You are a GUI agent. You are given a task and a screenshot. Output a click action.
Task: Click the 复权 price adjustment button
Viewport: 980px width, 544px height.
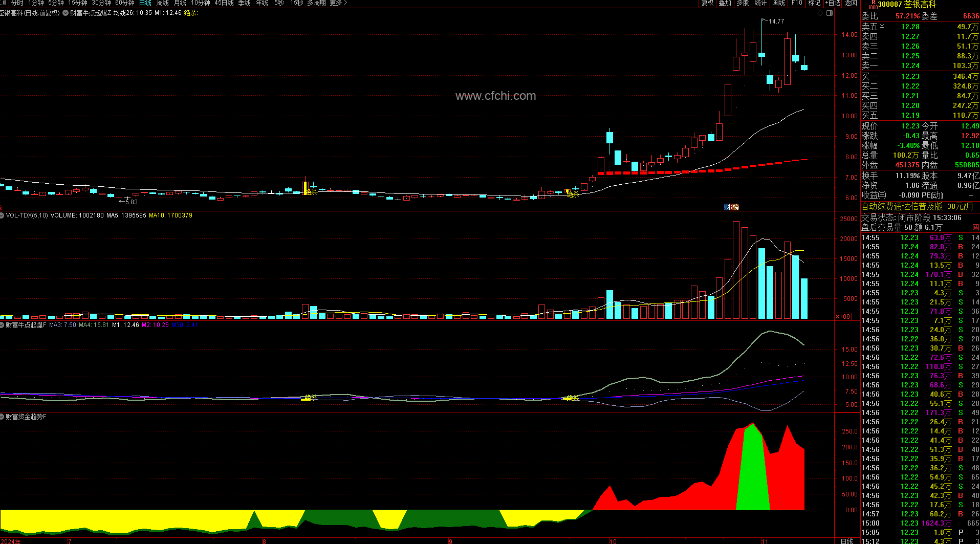click(708, 3)
